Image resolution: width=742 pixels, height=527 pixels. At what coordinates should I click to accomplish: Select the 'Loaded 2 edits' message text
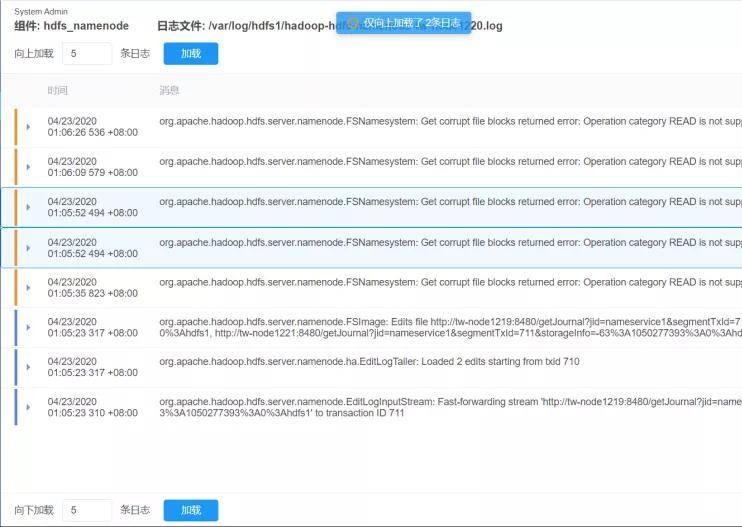(369, 361)
